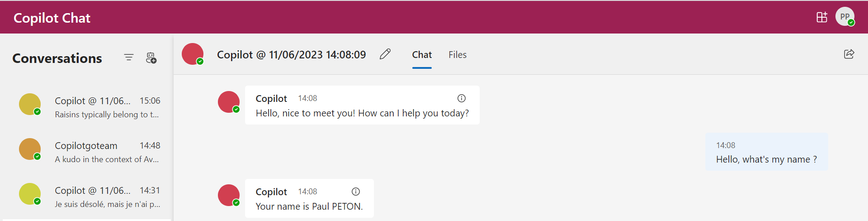Click the orange Copilotgoteam avatar
The width and height of the screenshot is (868, 221).
pos(30,149)
